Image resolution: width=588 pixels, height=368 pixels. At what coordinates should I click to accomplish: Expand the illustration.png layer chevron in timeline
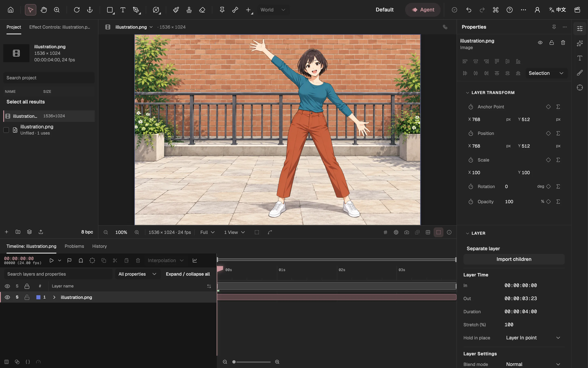point(54,297)
